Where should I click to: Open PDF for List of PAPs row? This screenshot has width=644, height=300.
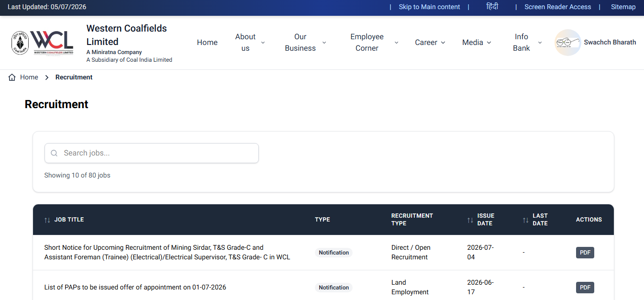[585, 288]
